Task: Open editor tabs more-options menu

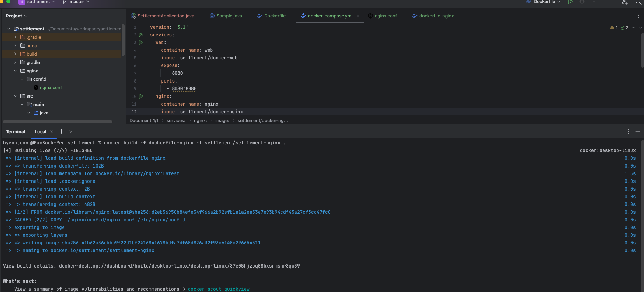Action: coord(638,16)
